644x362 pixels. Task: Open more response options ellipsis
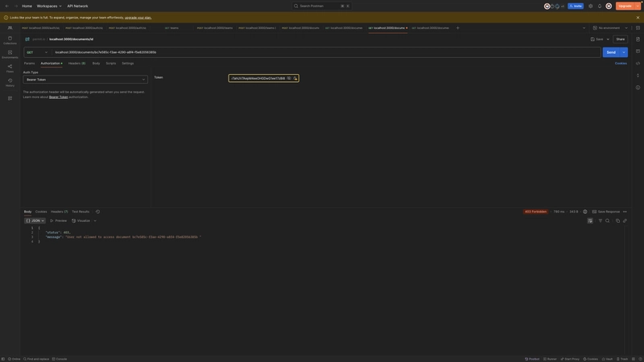pyautogui.click(x=625, y=212)
